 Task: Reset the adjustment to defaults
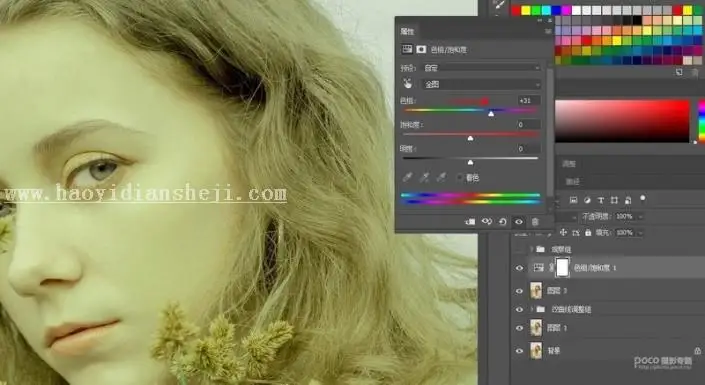(503, 222)
